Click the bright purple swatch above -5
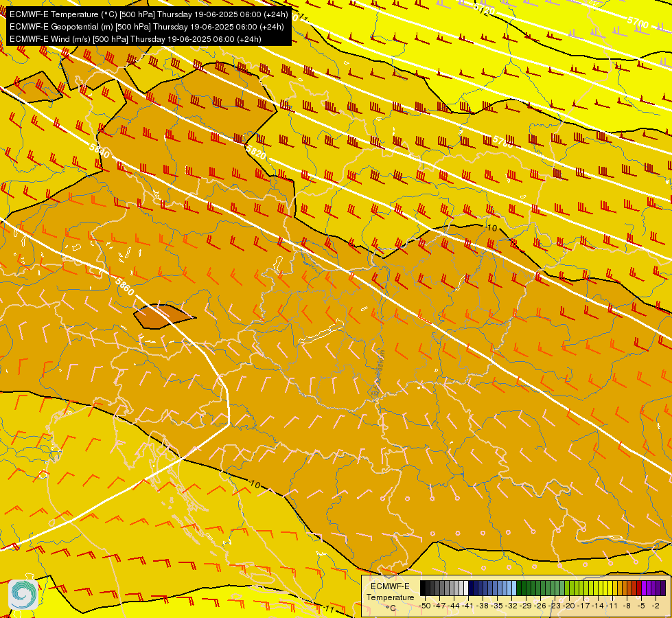The width and height of the screenshot is (672, 618). click(x=644, y=588)
